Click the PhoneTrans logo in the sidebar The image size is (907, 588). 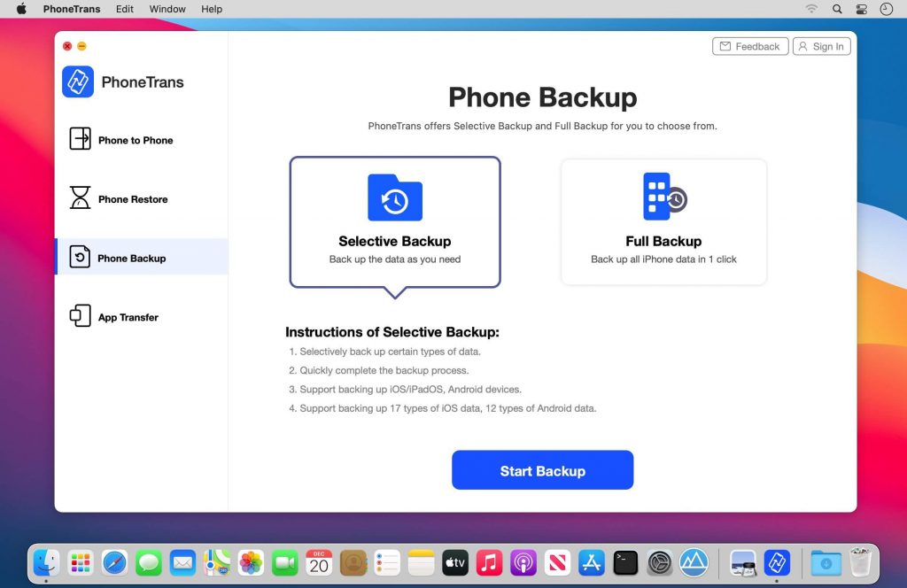coord(77,81)
